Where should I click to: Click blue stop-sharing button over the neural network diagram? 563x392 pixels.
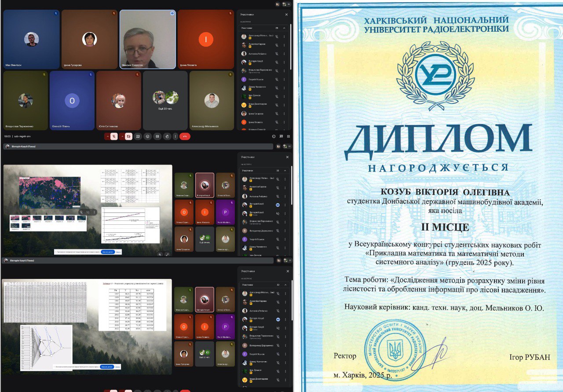(x=107, y=366)
